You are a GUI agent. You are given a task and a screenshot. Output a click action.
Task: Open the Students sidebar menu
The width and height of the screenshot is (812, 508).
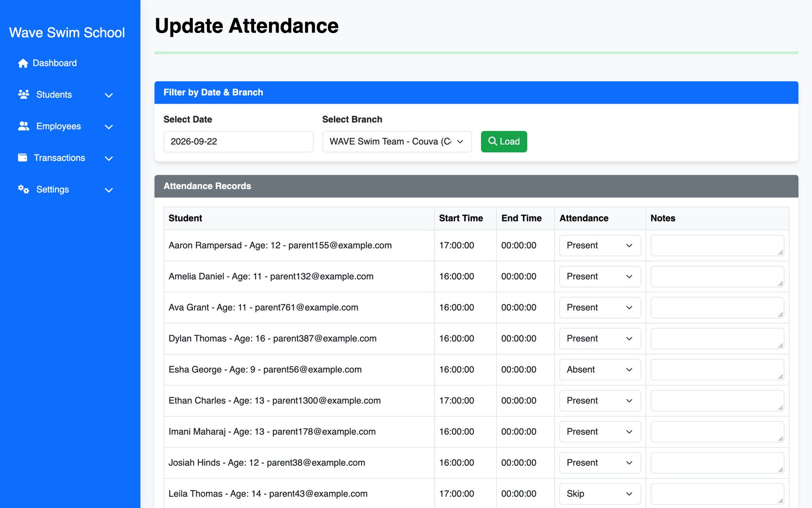65,94
